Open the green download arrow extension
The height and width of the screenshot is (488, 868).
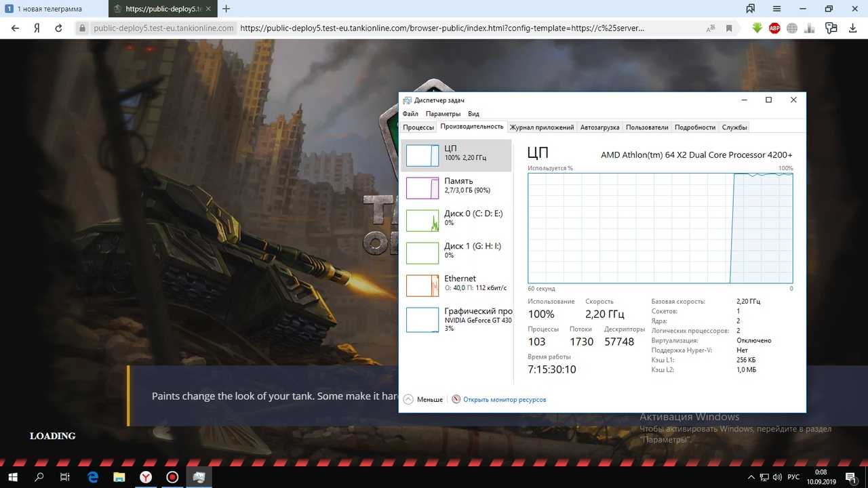click(757, 28)
